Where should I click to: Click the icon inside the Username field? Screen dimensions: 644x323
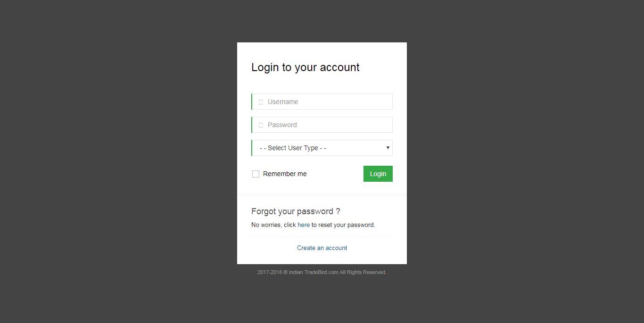coord(261,102)
